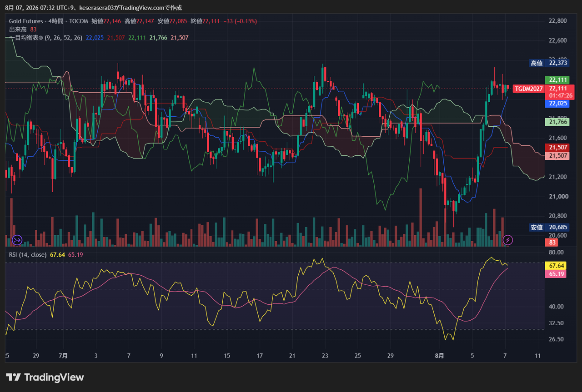
Task: Click the 20,800 price scale tick
Action: [x=558, y=216]
